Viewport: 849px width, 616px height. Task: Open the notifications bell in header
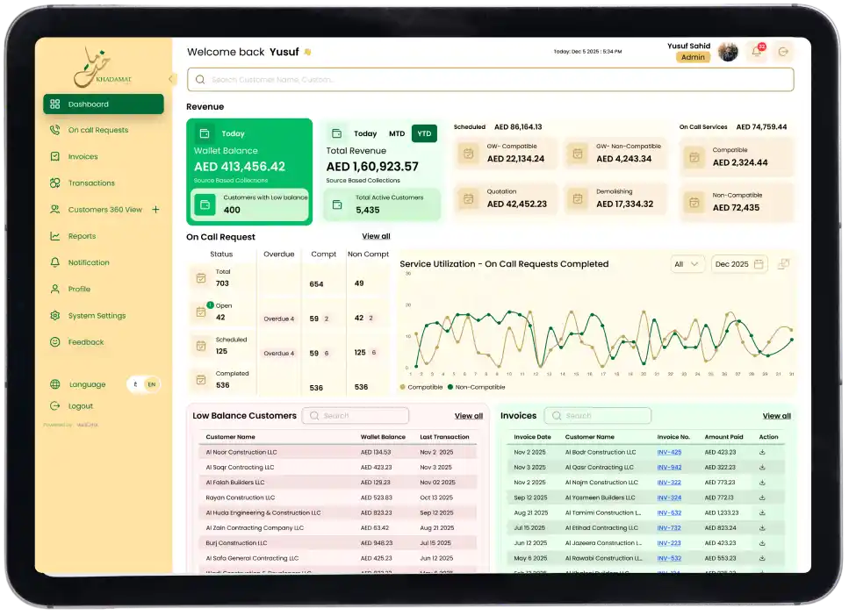point(757,52)
